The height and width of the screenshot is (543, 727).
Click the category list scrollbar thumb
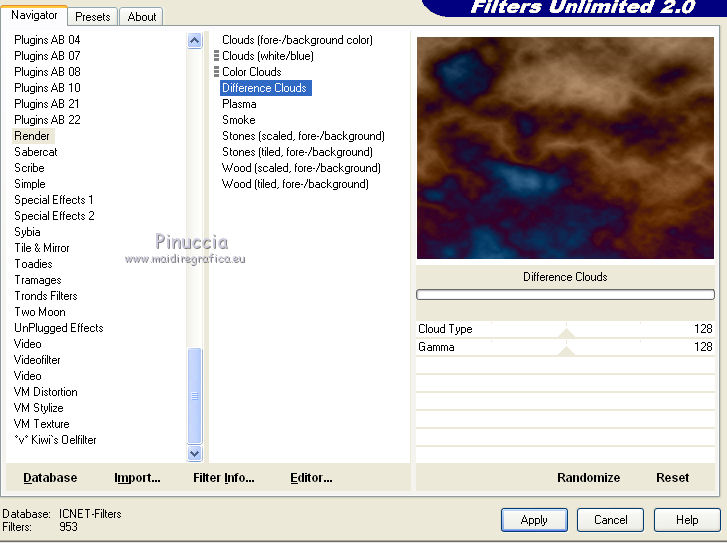coord(195,396)
